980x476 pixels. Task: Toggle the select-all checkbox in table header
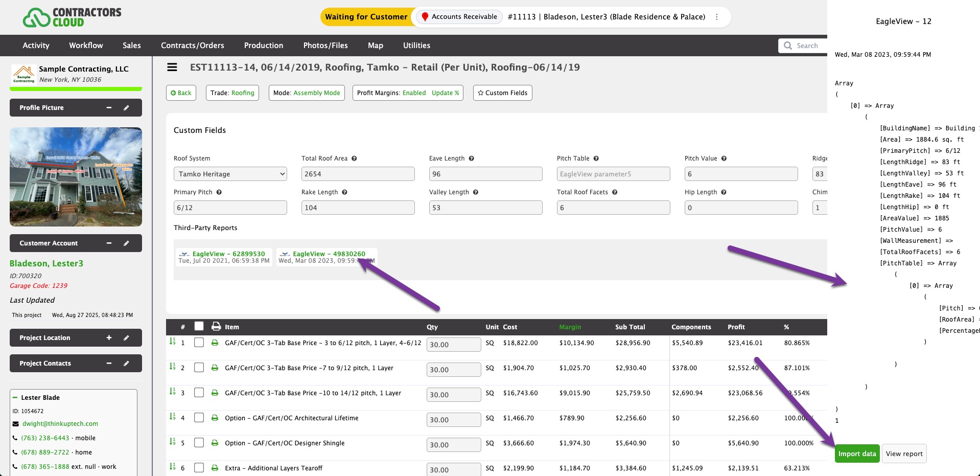click(x=199, y=326)
